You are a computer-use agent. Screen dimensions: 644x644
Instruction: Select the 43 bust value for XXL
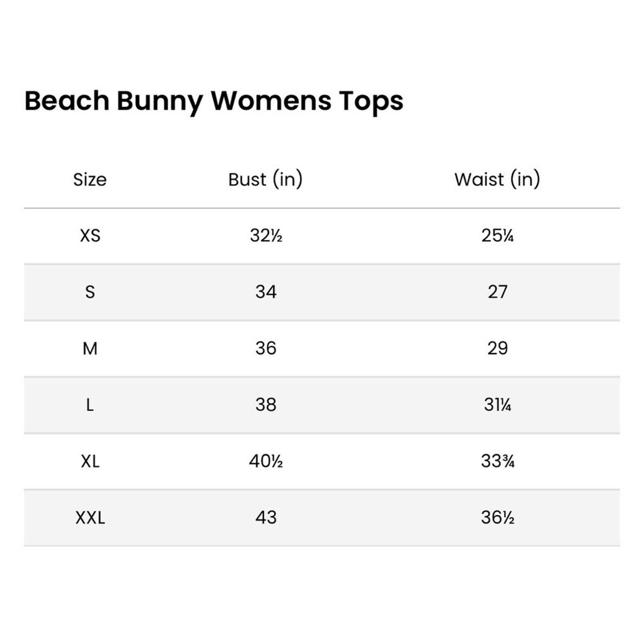click(266, 518)
